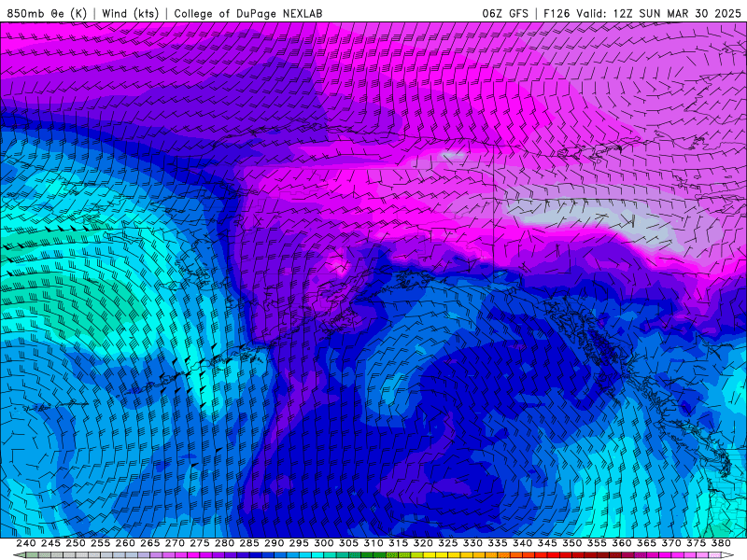Click the 300 legend value

click(323, 543)
